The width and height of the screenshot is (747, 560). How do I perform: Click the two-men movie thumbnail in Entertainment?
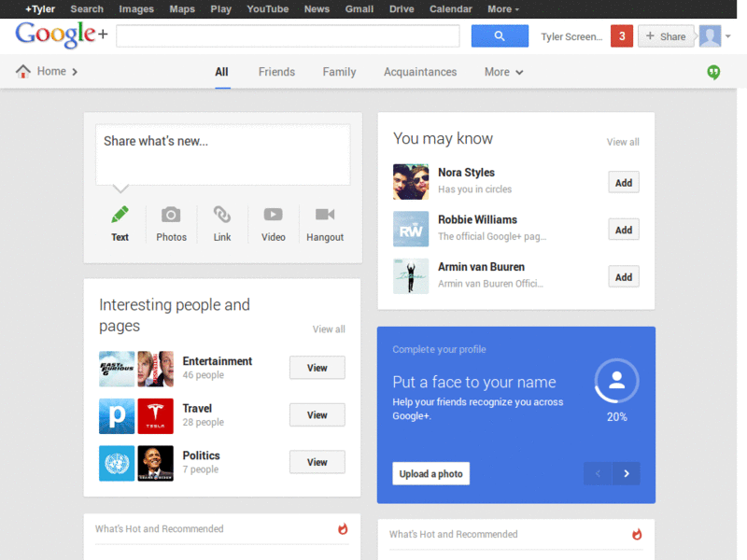(155, 369)
